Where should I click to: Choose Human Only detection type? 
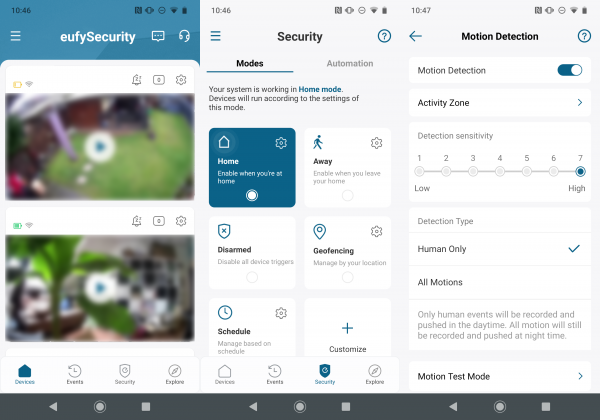point(500,249)
